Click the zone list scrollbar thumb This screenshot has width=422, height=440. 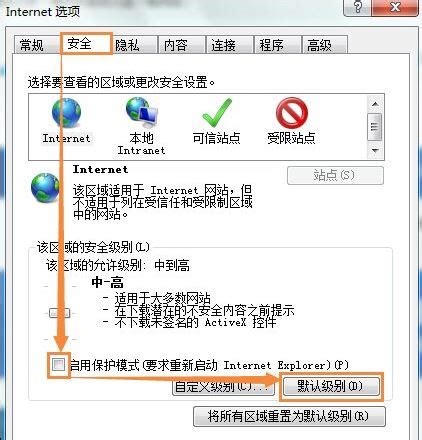(x=375, y=127)
